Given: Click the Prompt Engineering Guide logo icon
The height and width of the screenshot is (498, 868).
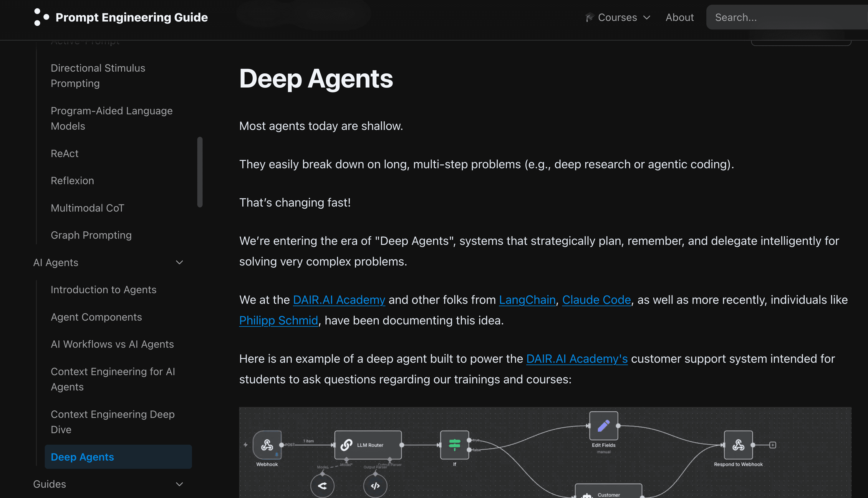Looking at the screenshot, I should tap(41, 17).
